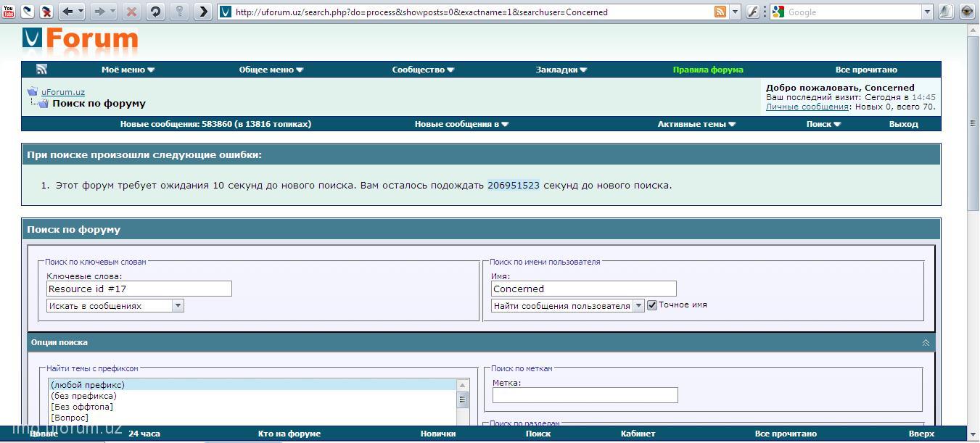Collapse the "Опции поиска" section
The width and height of the screenshot is (980, 443).
[926, 342]
